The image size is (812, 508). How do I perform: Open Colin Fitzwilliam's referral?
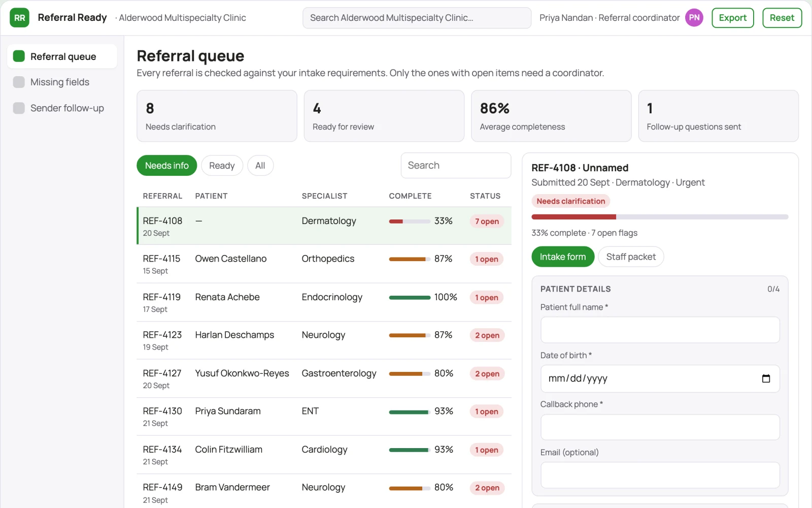(324, 455)
